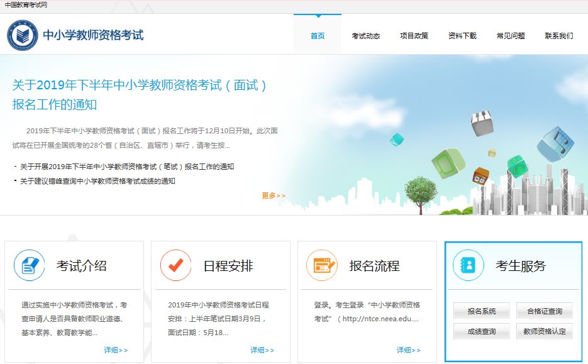588x364 pixels.
Task: Click the 日程安排 red checkmark icon
Action: pos(176,265)
